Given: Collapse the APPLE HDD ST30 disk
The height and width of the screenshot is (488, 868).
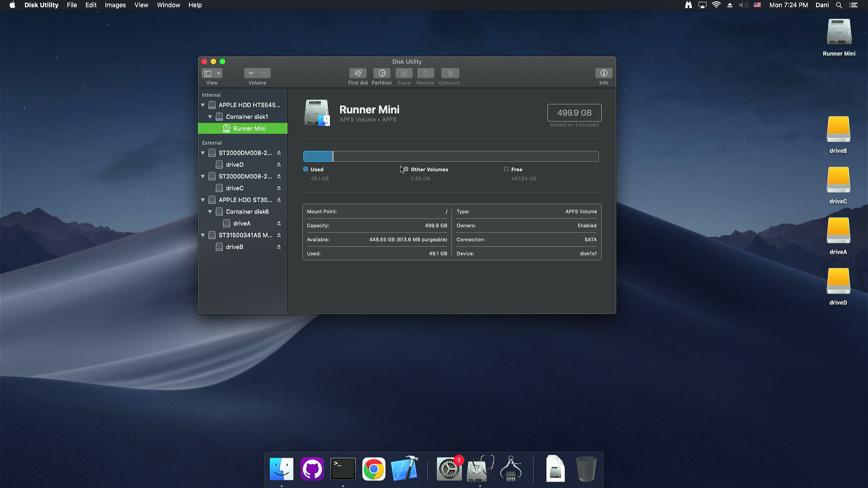Looking at the screenshot, I should pyautogui.click(x=203, y=200).
